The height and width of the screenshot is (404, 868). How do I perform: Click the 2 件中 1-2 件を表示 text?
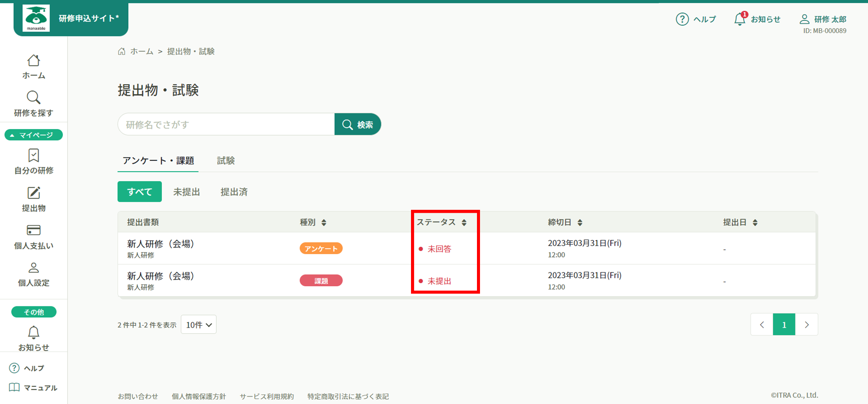tap(147, 325)
